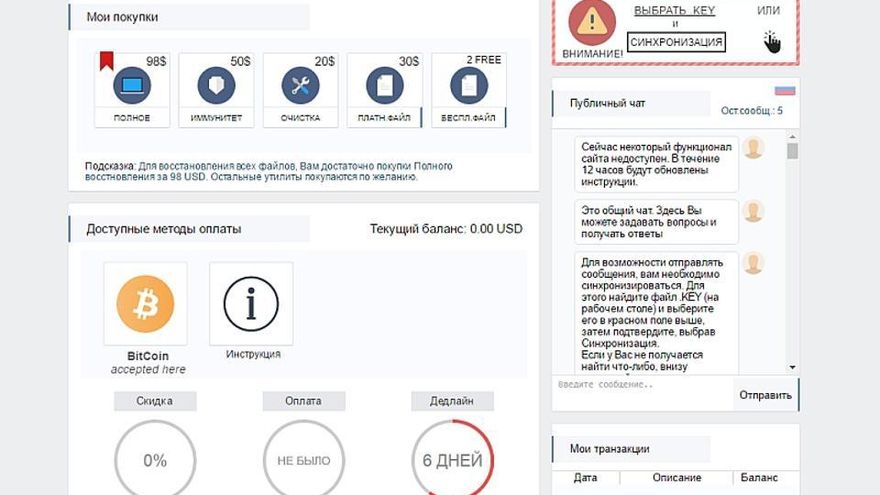
Task: Click the ВЫБРАТЬ .KEY link
Action: (675, 10)
